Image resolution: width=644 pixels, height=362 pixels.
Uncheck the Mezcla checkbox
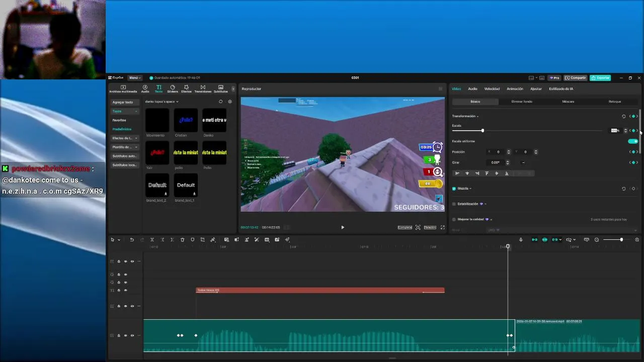(454, 189)
